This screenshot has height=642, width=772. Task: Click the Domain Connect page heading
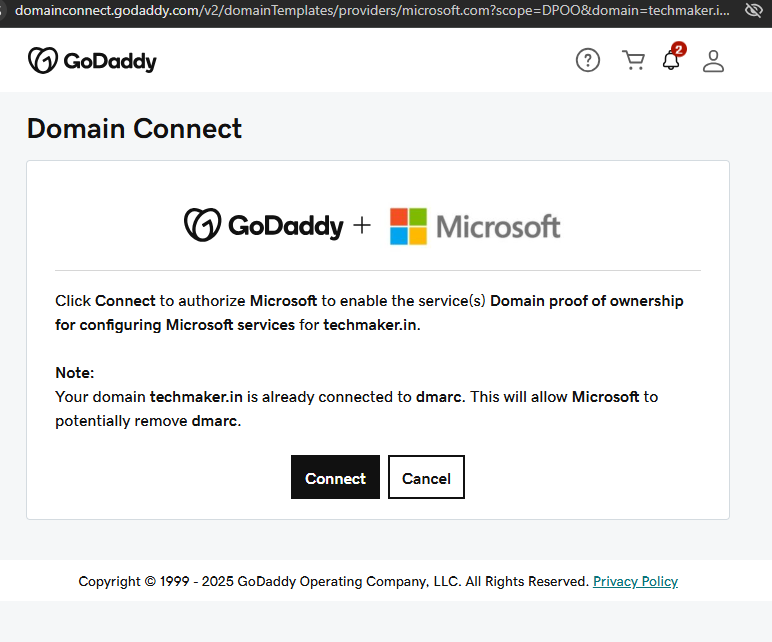[134, 129]
